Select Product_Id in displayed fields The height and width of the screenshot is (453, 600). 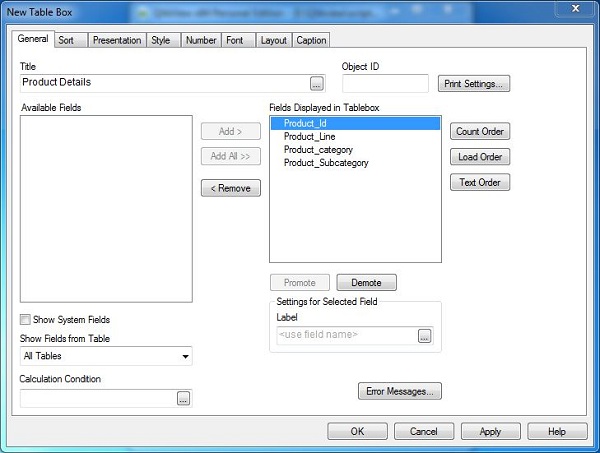point(355,123)
